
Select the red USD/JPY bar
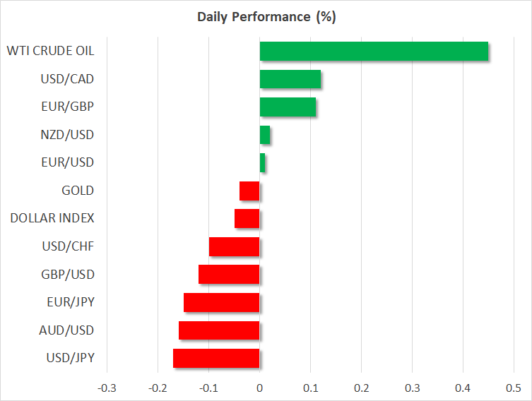click(x=216, y=358)
